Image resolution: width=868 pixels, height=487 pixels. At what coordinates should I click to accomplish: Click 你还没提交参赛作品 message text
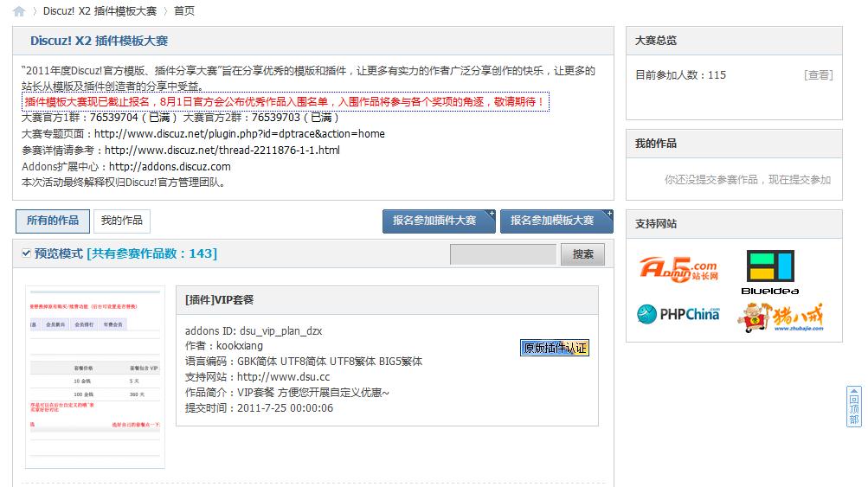[x=748, y=180]
